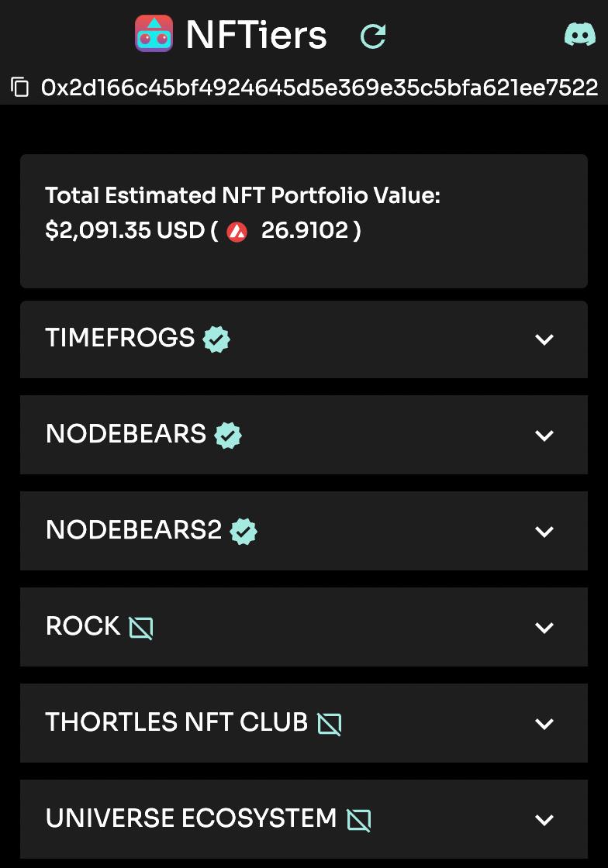Image resolution: width=608 pixels, height=868 pixels.
Task: Click TIMEFROGS verified badge icon
Action: pyautogui.click(x=216, y=339)
